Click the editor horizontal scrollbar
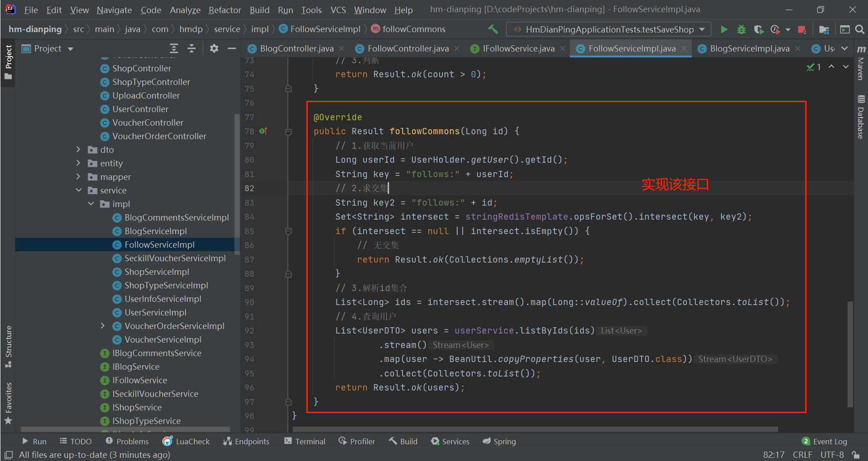The image size is (868, 461). coord(535,429)
